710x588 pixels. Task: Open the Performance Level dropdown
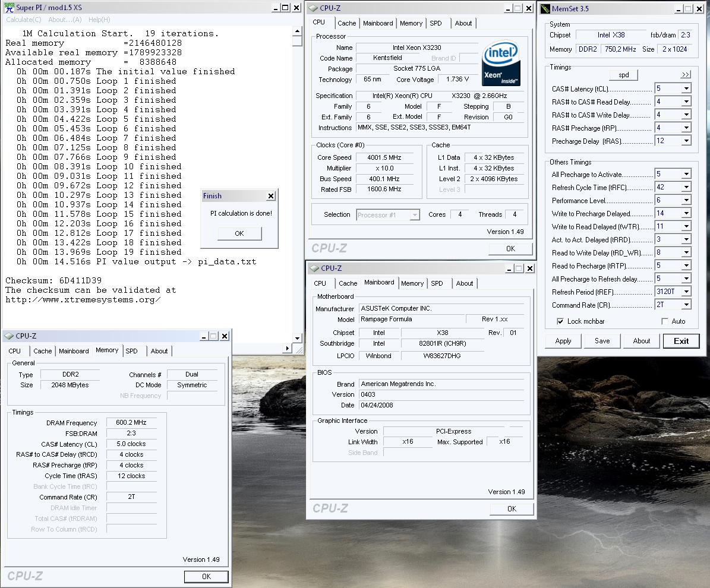pyautogui.click(x=686, y=200)
